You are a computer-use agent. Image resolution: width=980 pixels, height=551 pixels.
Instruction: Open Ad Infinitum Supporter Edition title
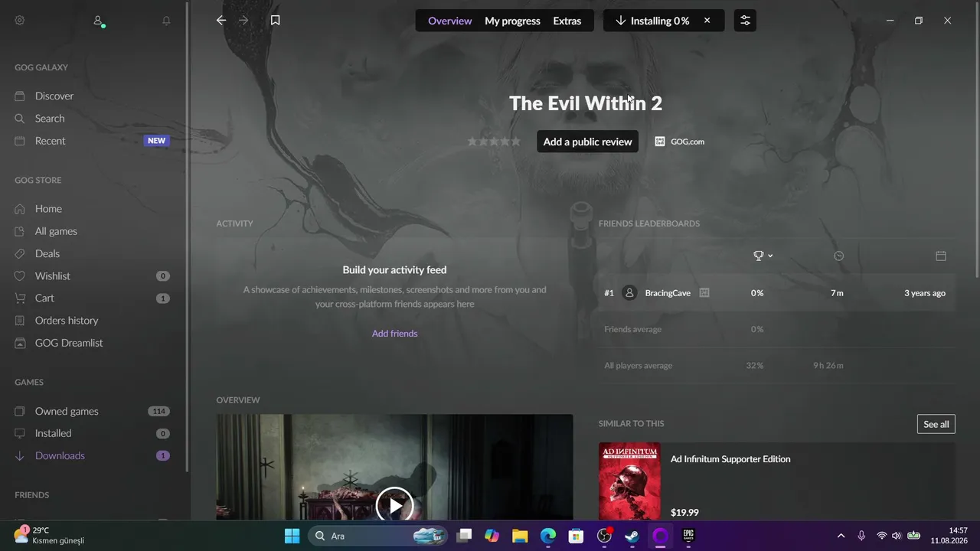tap(730, 459)
